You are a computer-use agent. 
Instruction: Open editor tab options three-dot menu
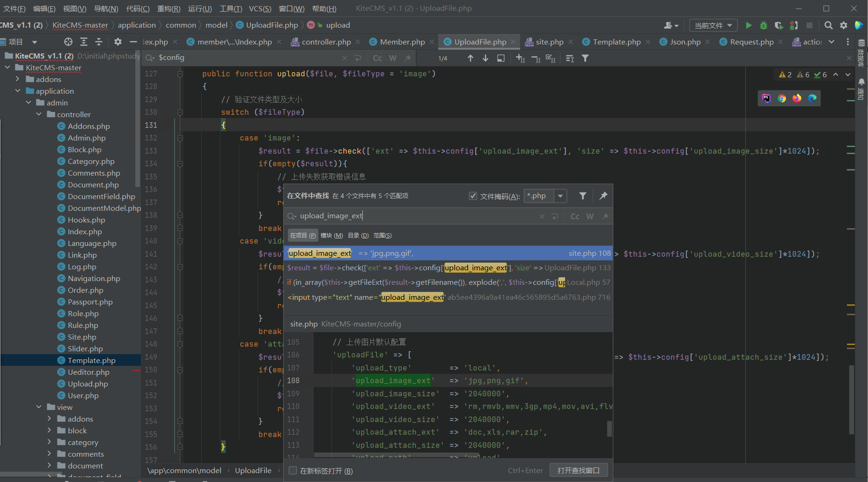pyautogui.click(x=848, y=42)
